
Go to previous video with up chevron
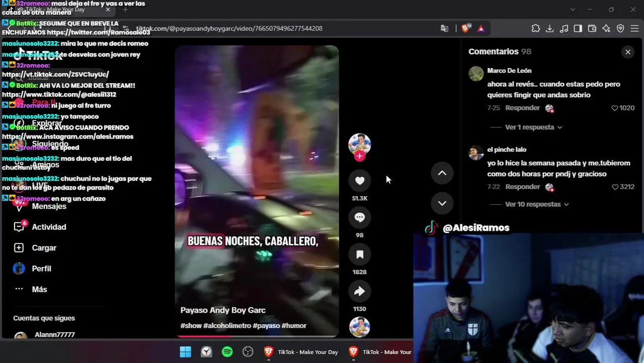pyautogui.click(x=442, y=173)
